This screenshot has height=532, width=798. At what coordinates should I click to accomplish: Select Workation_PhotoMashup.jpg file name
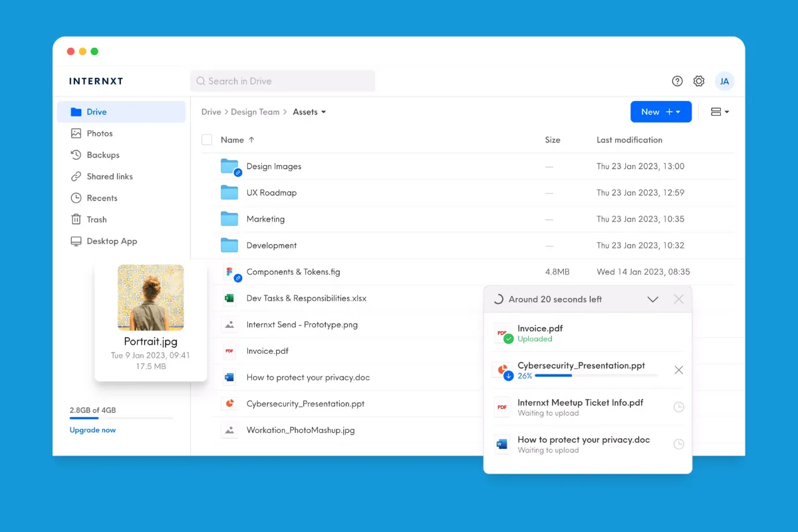click(x=301, y=430)
